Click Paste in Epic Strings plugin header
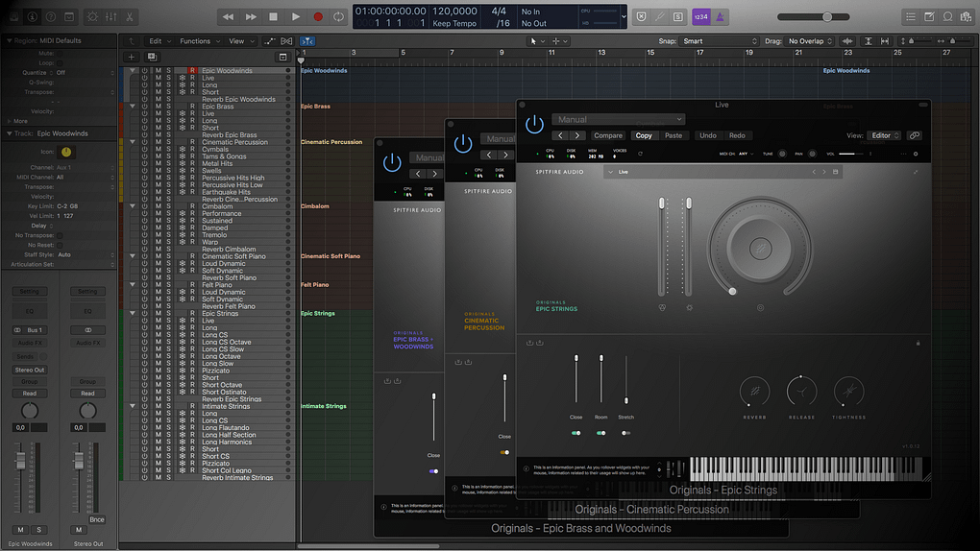The width and height of the screenshot is (980, 551). coord(674,135)
